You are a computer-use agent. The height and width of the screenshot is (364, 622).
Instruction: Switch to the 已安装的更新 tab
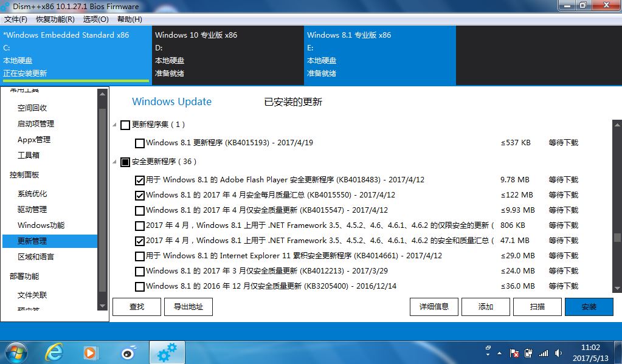click(293, 102)
